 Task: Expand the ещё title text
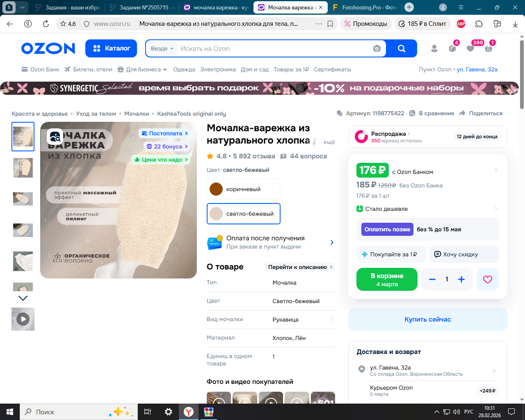[x=329, y=142]
